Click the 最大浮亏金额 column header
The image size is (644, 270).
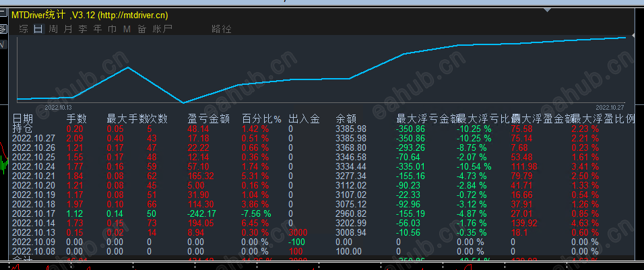(x=426, y=119)
